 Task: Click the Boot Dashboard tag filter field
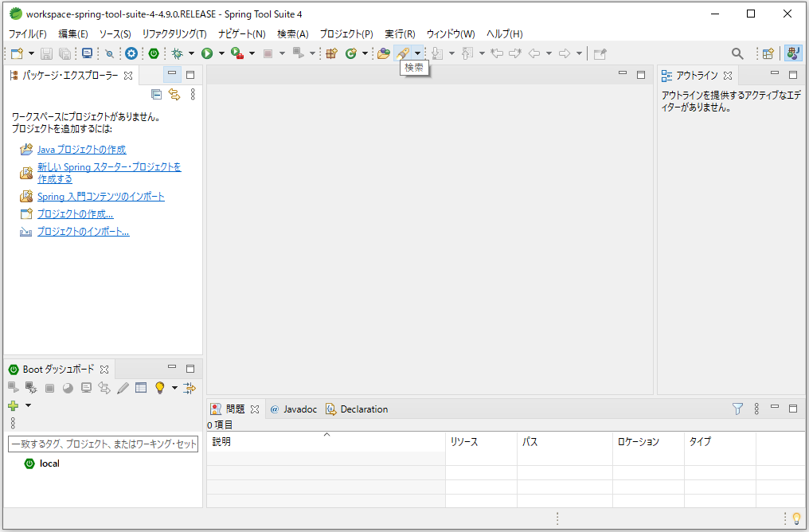pyautogui.click(x=103, y=444)
